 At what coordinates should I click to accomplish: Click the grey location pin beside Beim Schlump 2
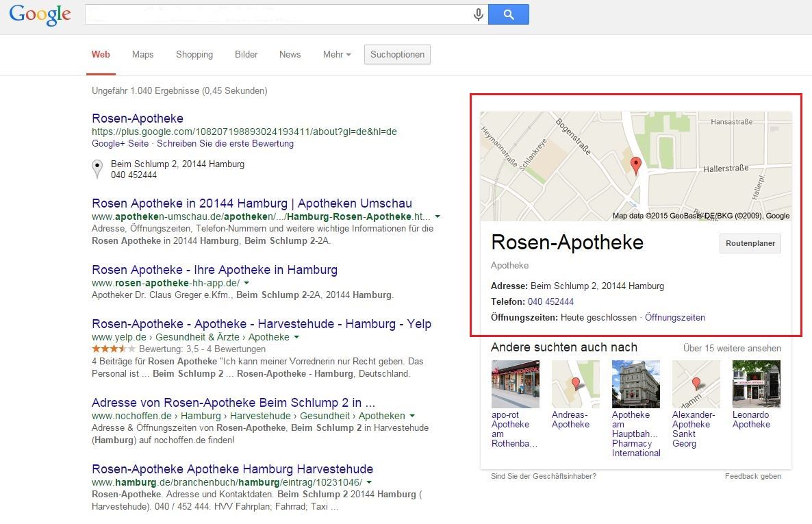[x=97, y=169]
